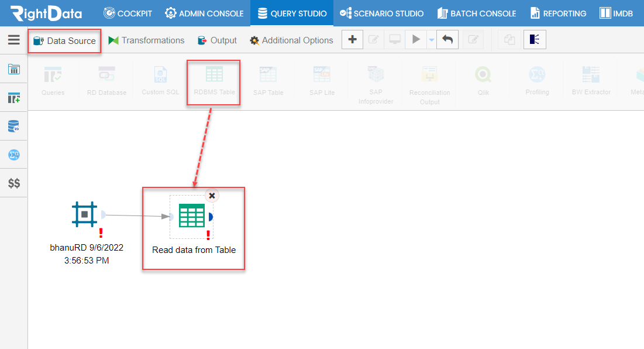Choose BW Extractor source

(591, 81)
